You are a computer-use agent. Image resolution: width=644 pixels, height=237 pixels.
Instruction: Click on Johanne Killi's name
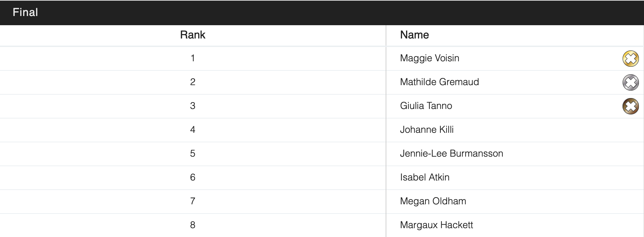(x=427, y=130)
